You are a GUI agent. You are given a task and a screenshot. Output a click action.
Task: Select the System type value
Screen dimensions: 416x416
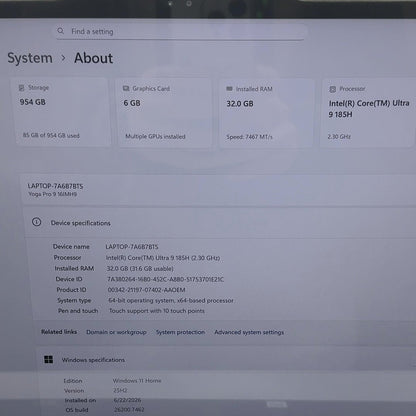coord(171,300)
